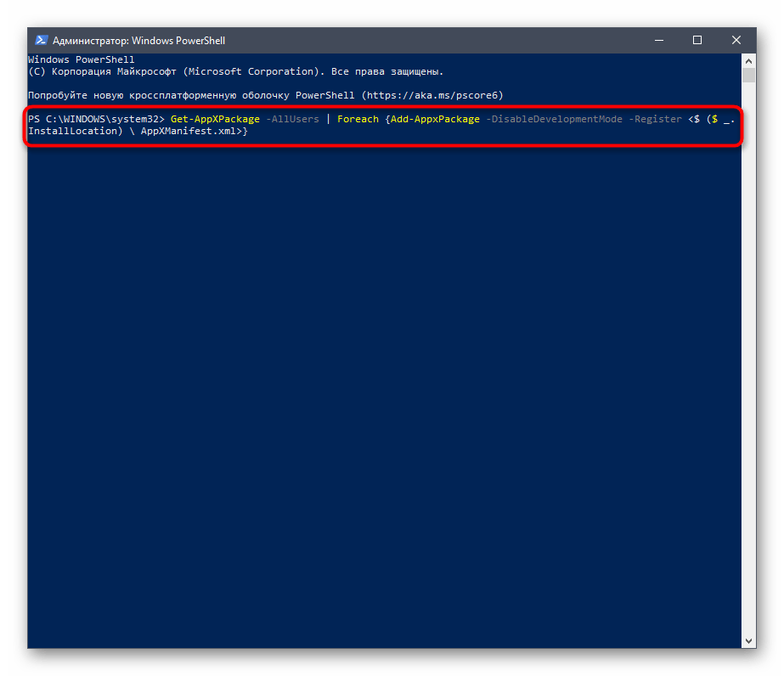Screen dimensions: 784x676
Task: Click the -DisableDevelopmentMode parameter
Action: click(x=554, y=119)
